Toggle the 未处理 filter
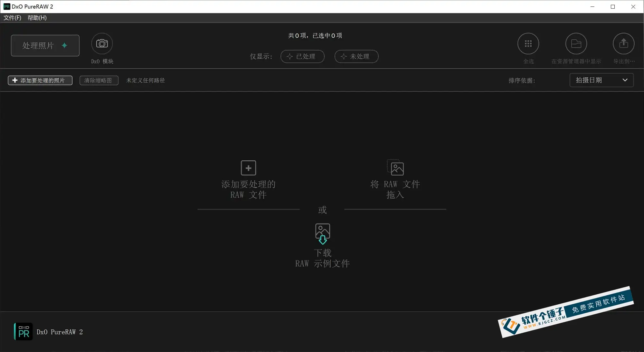 click(356, 56)
